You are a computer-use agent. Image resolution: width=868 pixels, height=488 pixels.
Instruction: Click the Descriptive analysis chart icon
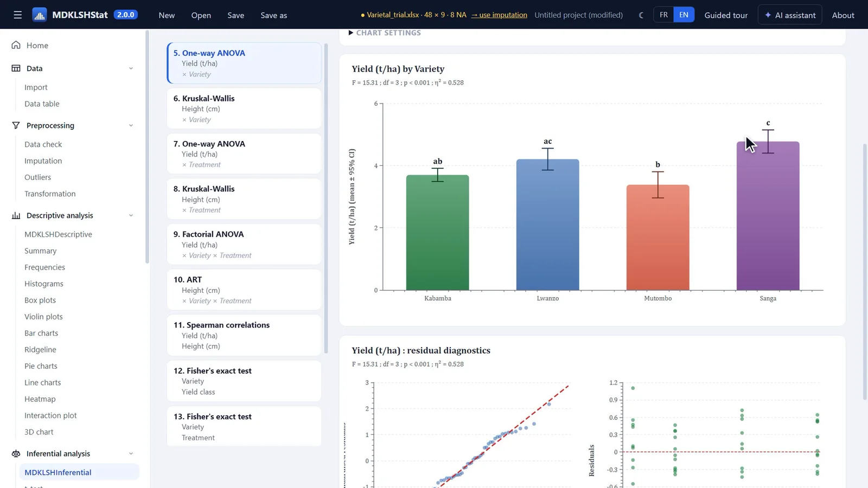pos(16,215)
